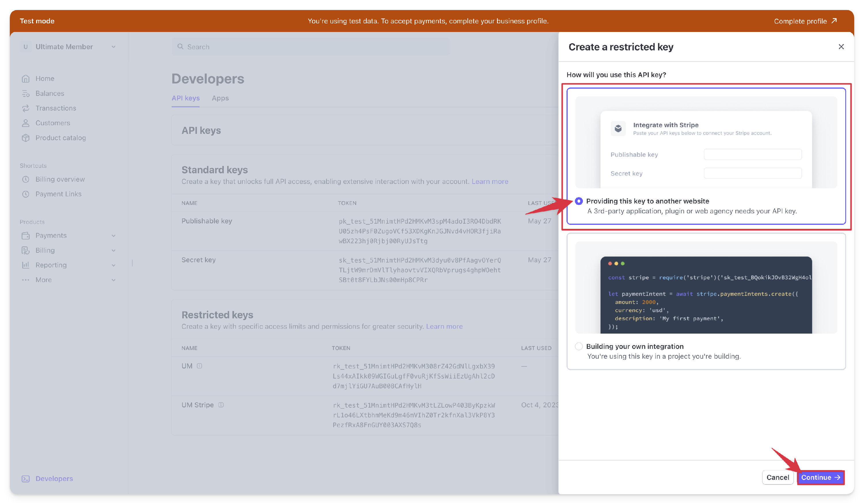Click the Billing overview clock icon

pos(26,179)
